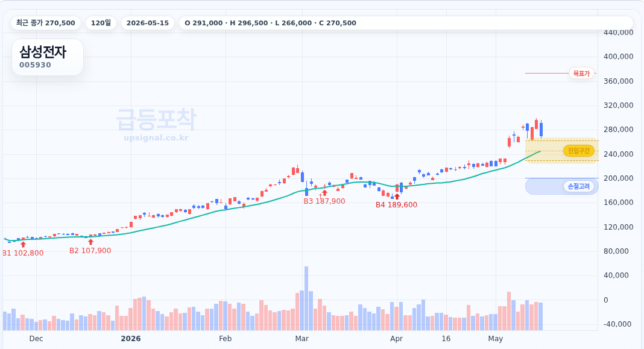Click the Feb axis label

click(x=225, y=339)
